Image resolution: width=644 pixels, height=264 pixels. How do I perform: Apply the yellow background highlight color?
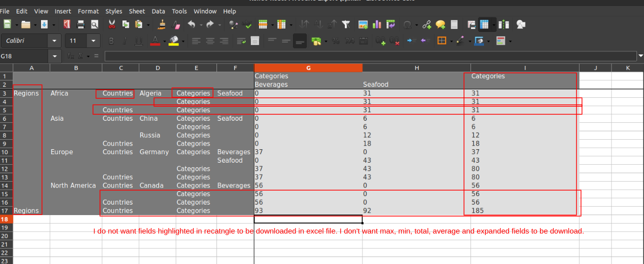(173, 41)
